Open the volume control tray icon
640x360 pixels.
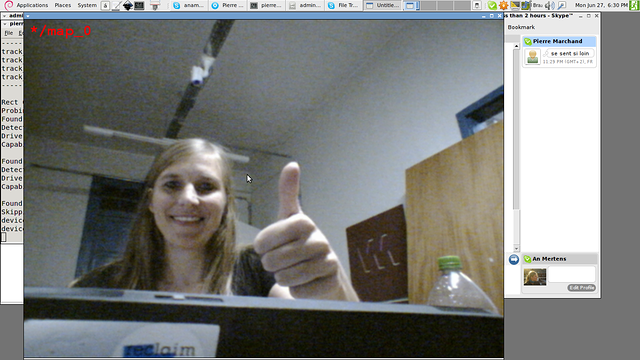tap(550, 5)
